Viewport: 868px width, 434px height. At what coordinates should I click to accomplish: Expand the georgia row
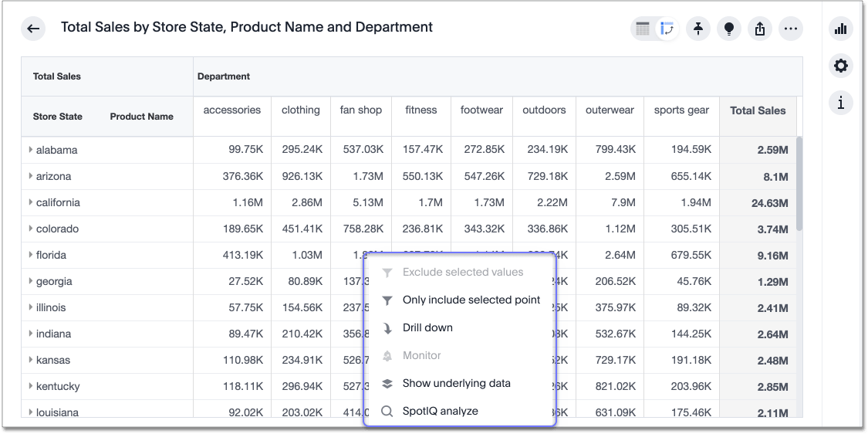point(31,281)
